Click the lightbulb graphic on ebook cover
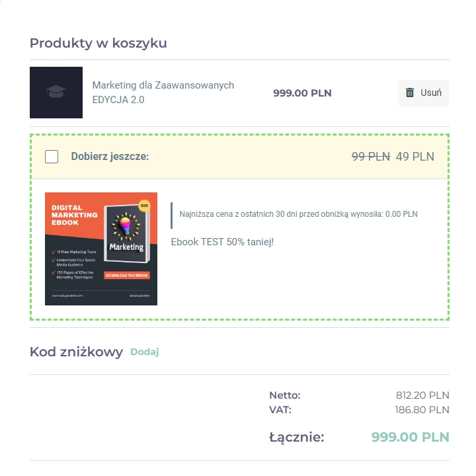The height and width of the screenshot is (476, 476). coord(126,225)
